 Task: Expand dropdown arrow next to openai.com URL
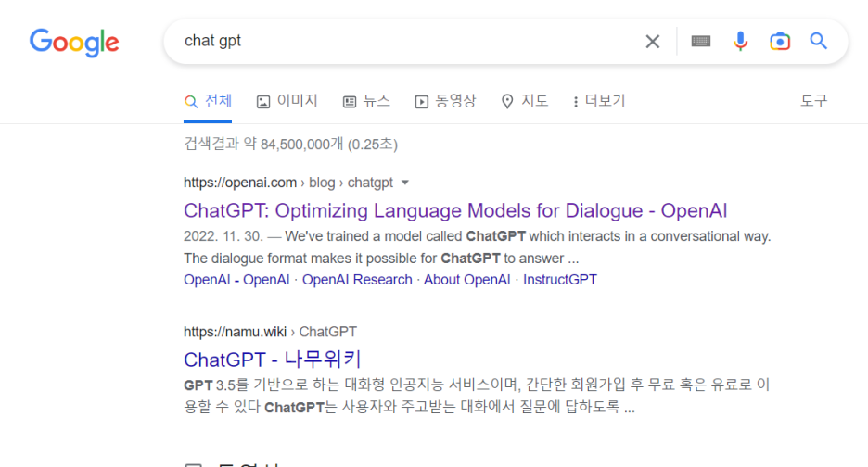(405, 183)
